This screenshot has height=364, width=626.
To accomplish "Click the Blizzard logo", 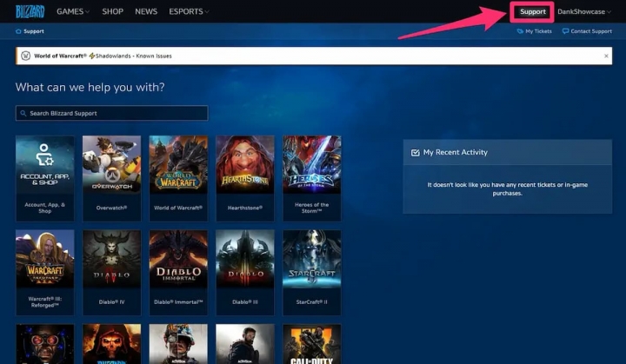I will point(30,11).
